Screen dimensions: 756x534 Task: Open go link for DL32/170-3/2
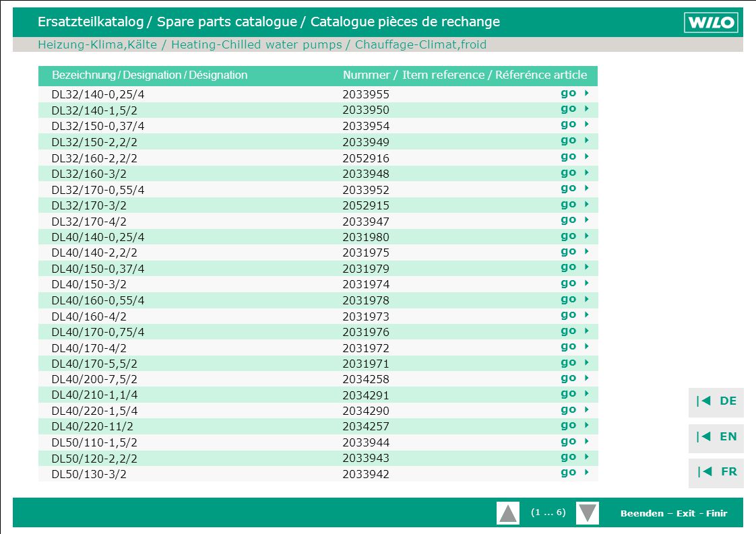(575, 204)
